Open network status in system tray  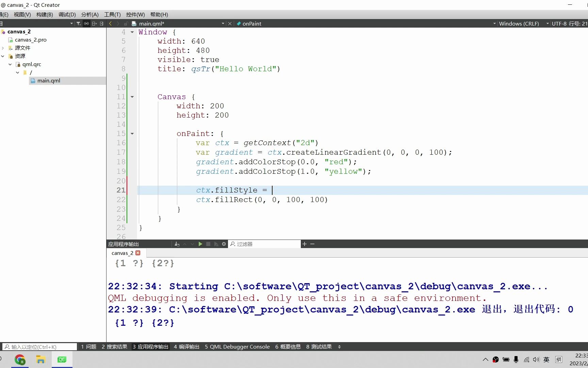(526, 359)
